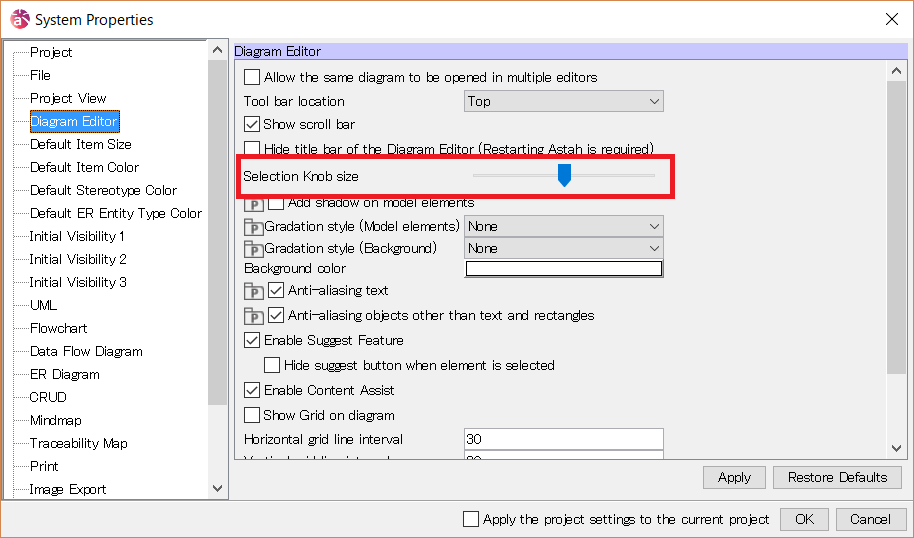Screen dimensions: 914x538
Task: Click project icon beside Anti-aliasing objects option
Action: tap(254, 316)
